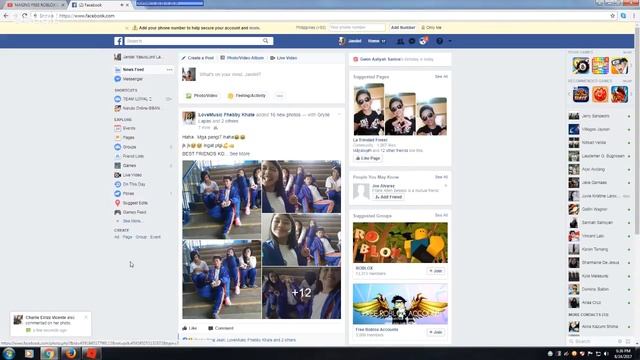Screen dimensions: 640x360
Task: Click the Photo/Video composer button
Action: [202, 96]
